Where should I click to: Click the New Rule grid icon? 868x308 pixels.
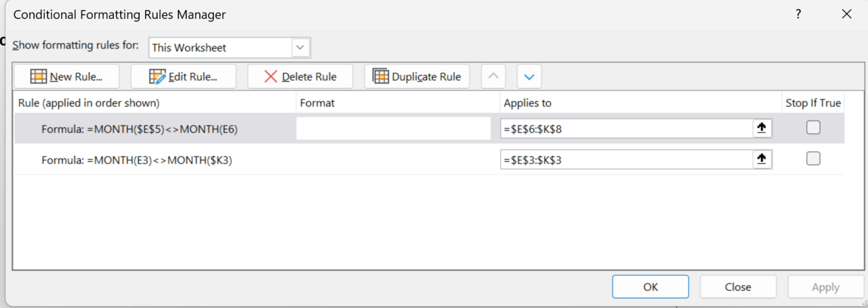(38, 76)
